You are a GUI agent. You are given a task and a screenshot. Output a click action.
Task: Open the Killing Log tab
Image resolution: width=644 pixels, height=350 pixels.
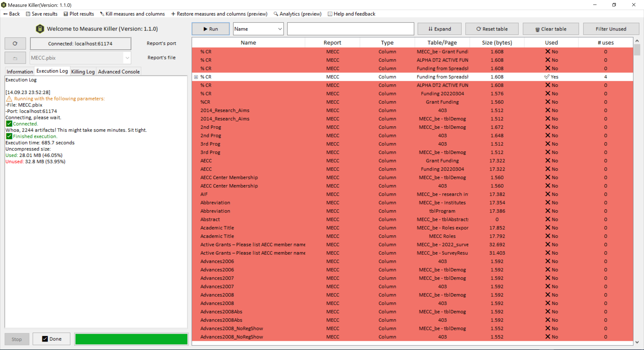[x=83, y=71]
